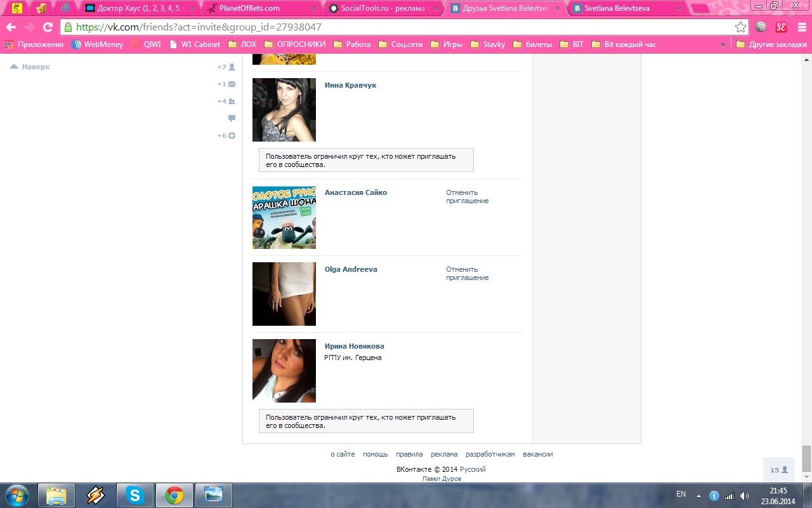Screen dimensions: 812x508
Task: Open the 15 friends online widget
Action: click(779, 470)
